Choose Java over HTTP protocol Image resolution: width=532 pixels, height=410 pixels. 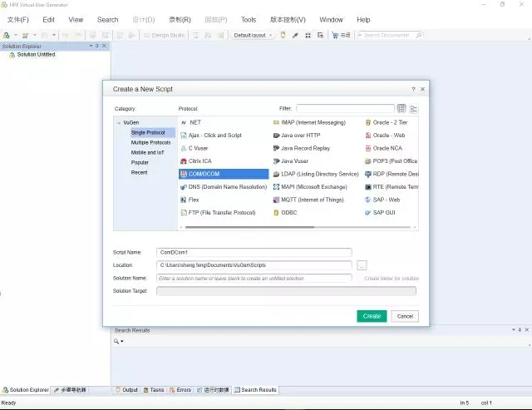(297, 136)
